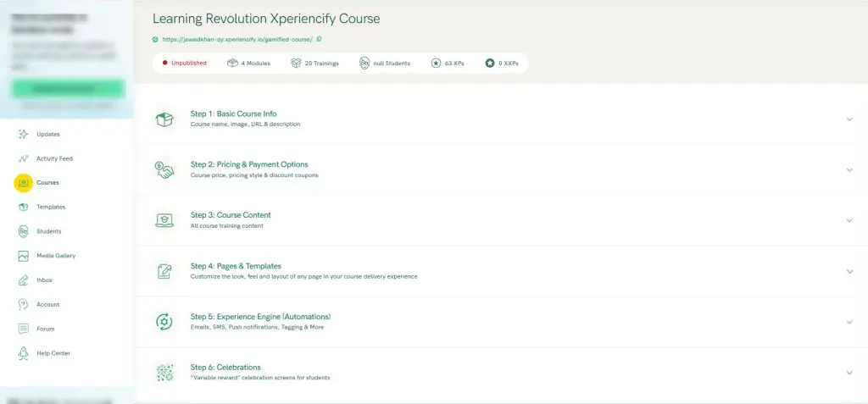
Task: Open Forum from the sidebar
Action: [45, 329]
